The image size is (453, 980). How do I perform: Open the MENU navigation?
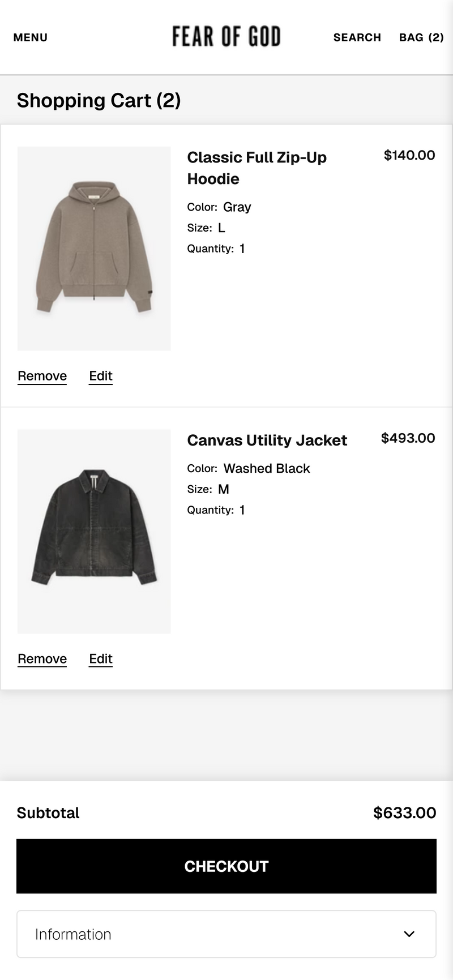point(31,37)
